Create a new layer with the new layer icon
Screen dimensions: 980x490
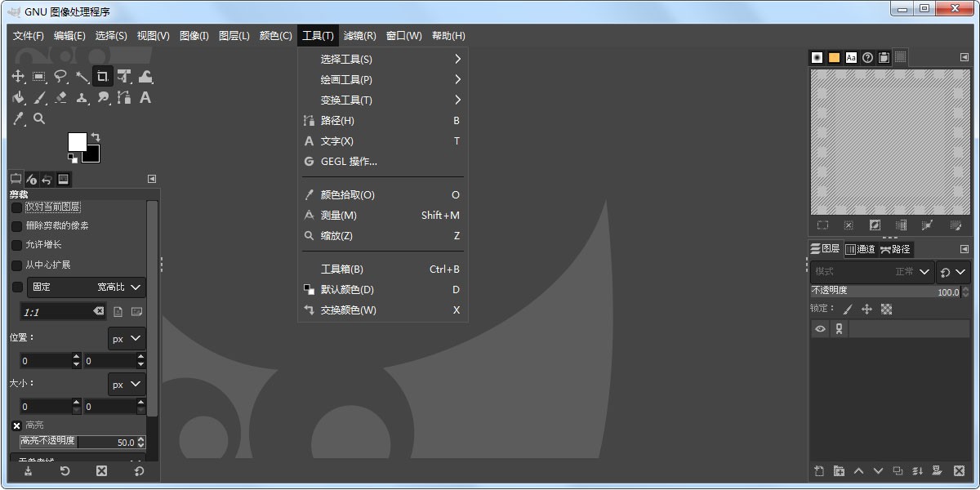pos(820,471)
